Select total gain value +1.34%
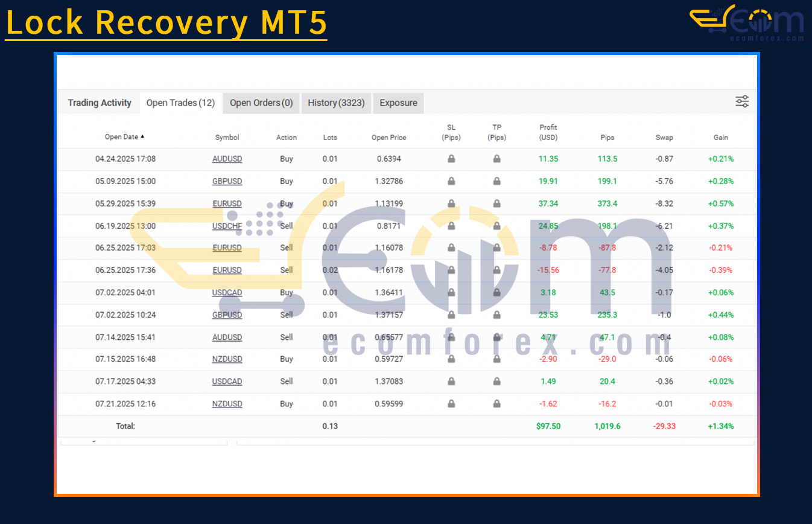 (721, 426)
